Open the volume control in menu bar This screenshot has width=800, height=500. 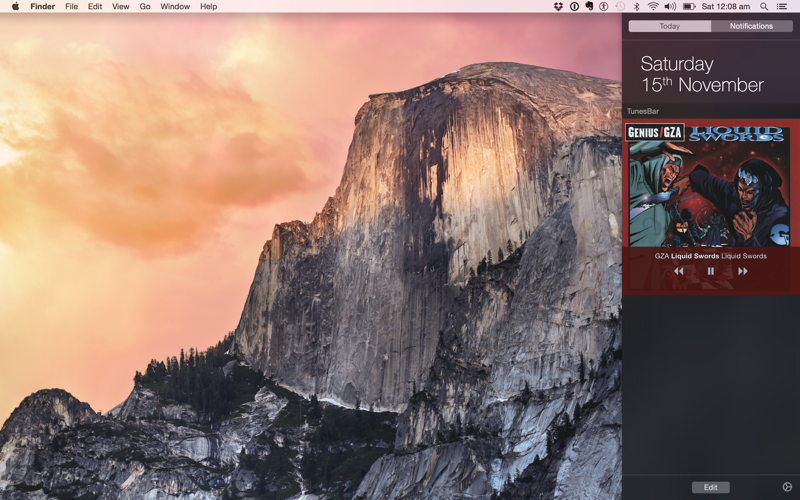(x=670, y=7)
